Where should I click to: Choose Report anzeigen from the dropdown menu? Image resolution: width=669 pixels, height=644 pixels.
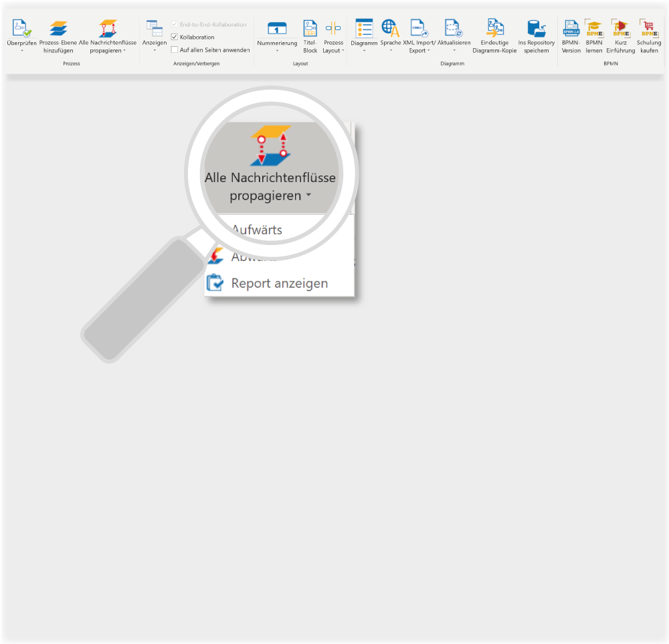(x=280, y=283)
